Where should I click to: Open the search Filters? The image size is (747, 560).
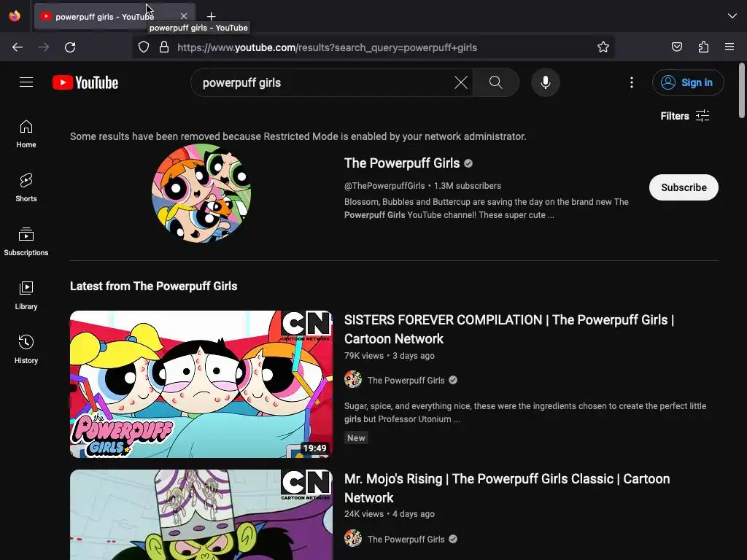point(684,116)
